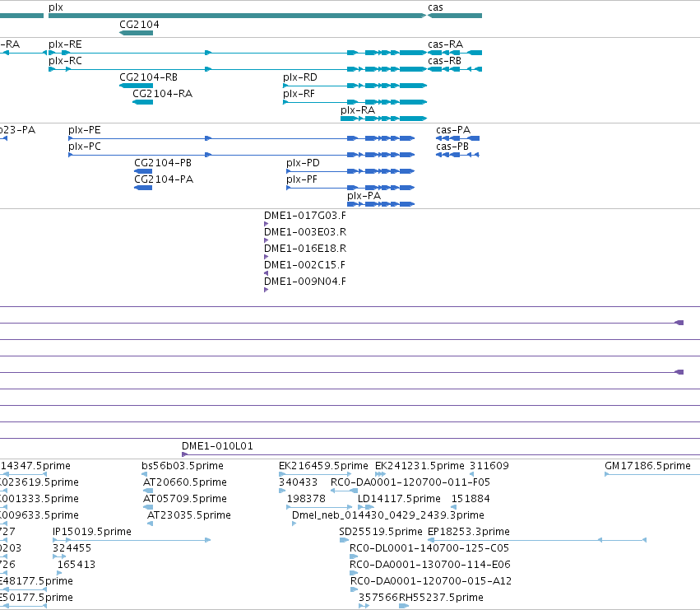Click the DME1-009N04.F marker label

[305, 282]
